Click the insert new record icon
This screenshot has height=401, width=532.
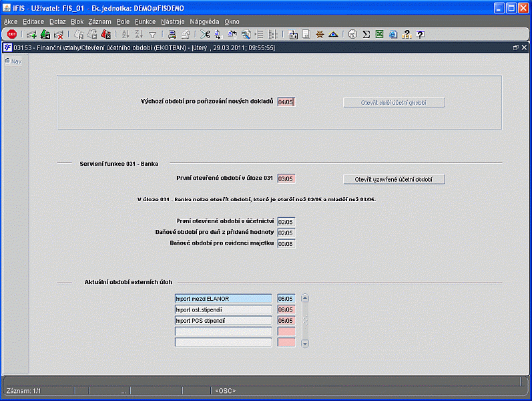coord(31,34)
